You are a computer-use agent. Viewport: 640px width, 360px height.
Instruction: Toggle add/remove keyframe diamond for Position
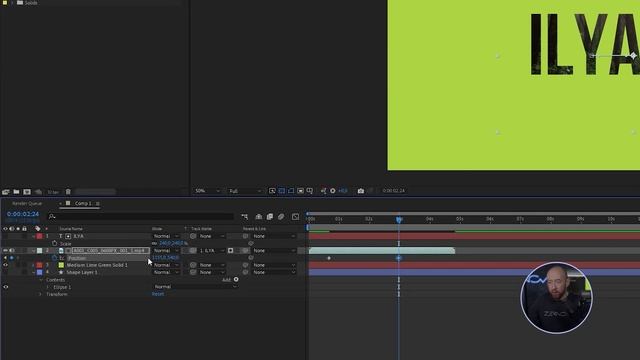(11, 258)
